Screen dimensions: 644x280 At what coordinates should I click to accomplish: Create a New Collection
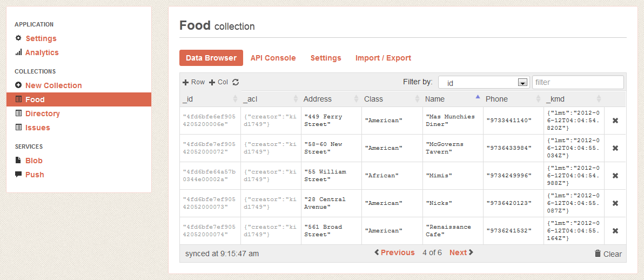coord(53,85)
